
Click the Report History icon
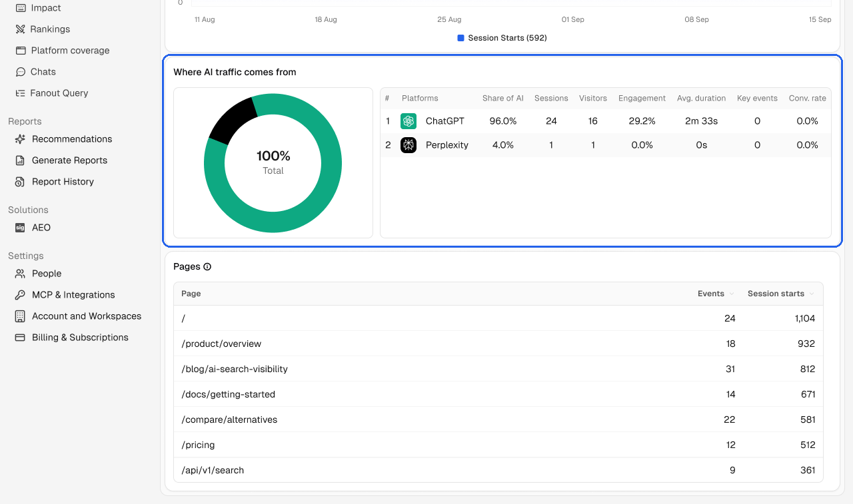[20, 182]
